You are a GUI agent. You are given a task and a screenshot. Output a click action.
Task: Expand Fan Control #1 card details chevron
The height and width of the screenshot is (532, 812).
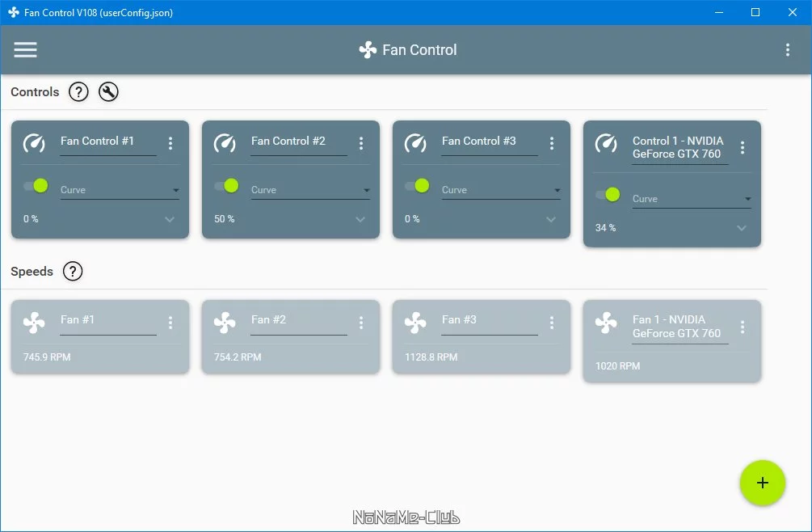(170, 219)
